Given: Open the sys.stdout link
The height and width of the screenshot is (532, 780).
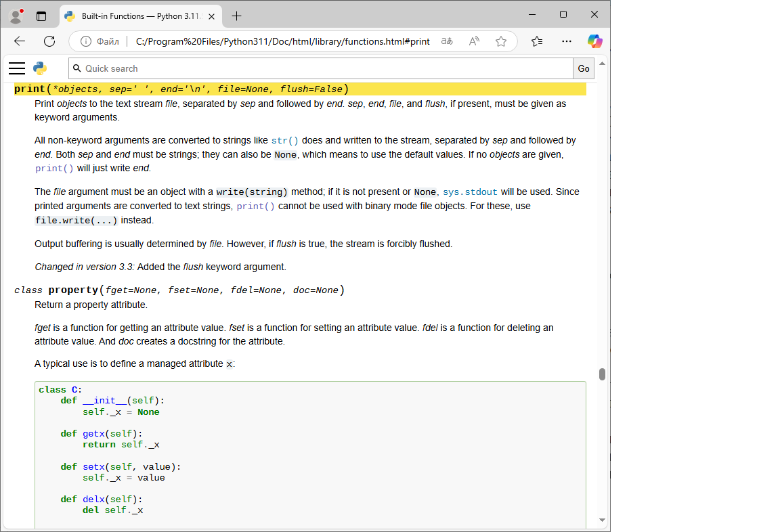Looking at the screenshot, I should click(470, 192).
